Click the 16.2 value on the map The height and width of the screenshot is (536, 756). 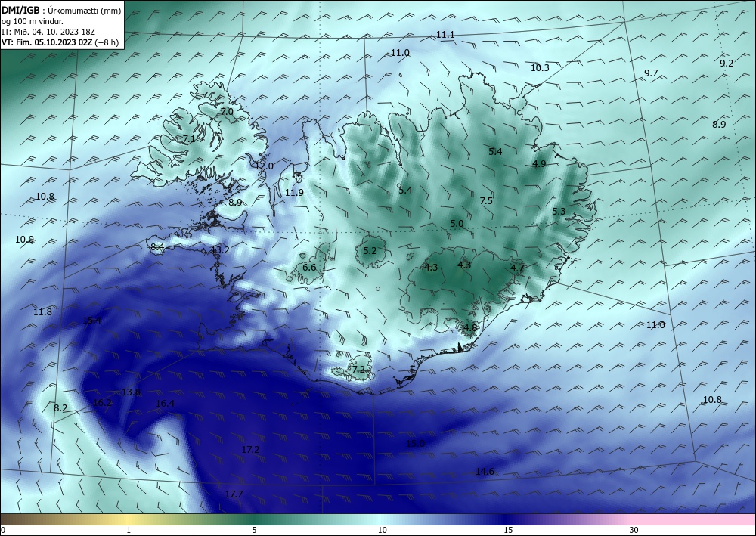[x=102, y=403]
